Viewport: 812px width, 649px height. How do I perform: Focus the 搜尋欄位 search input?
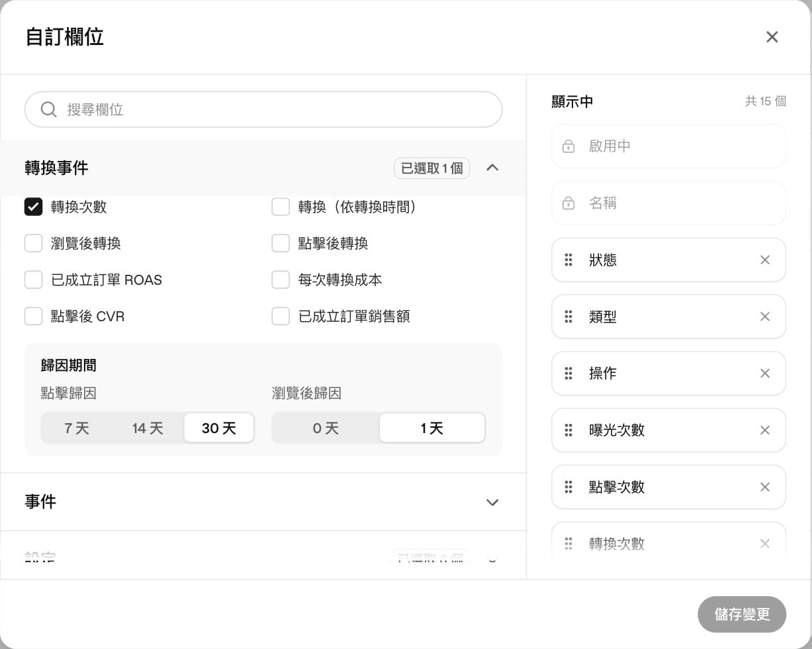click(x=263, y=109)
